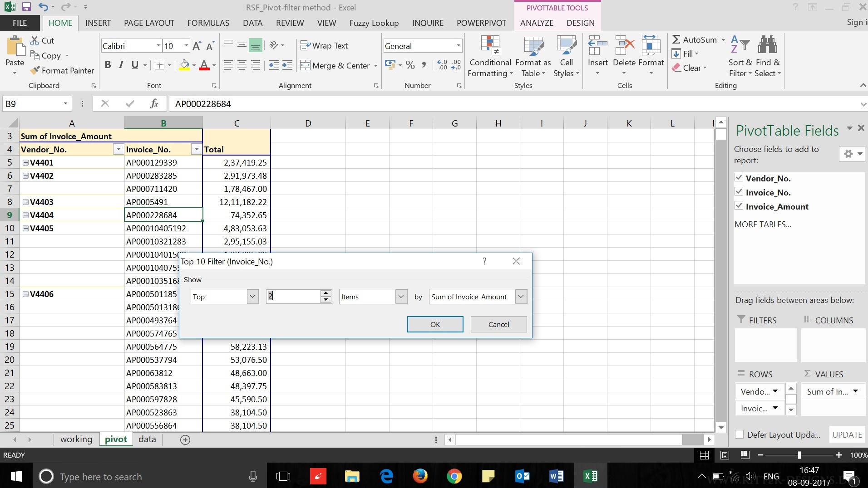The height and width of the screenshot is (488, 868).
Task: Open the Invoice_No. filter dropdown
Action: pyautogui.click(x=197, y=149)
